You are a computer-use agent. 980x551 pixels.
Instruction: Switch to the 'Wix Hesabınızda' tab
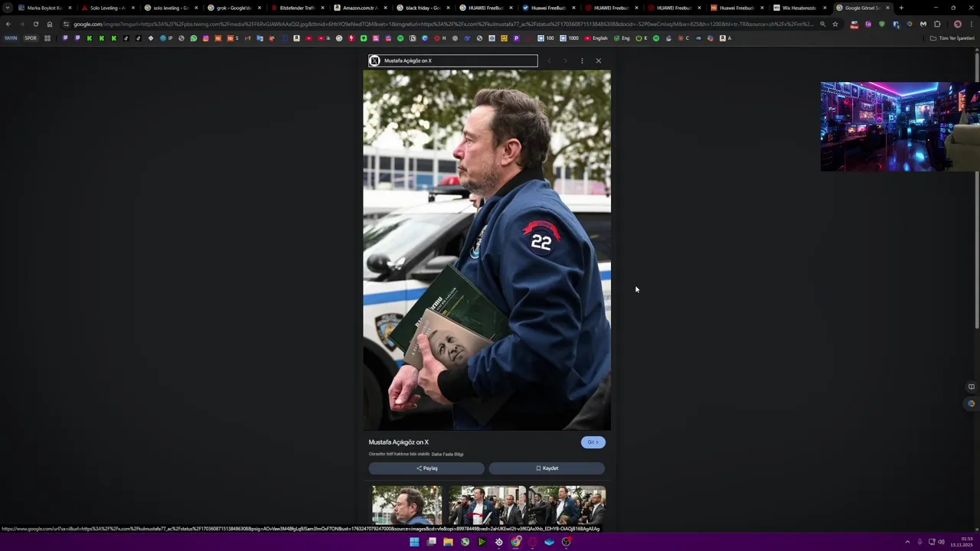click(798, 8)
